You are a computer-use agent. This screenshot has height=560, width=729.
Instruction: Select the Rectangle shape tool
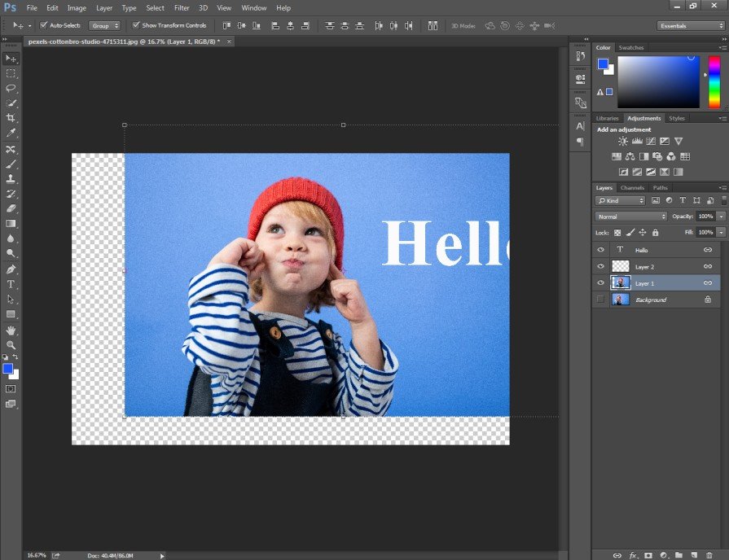point(11,314)
